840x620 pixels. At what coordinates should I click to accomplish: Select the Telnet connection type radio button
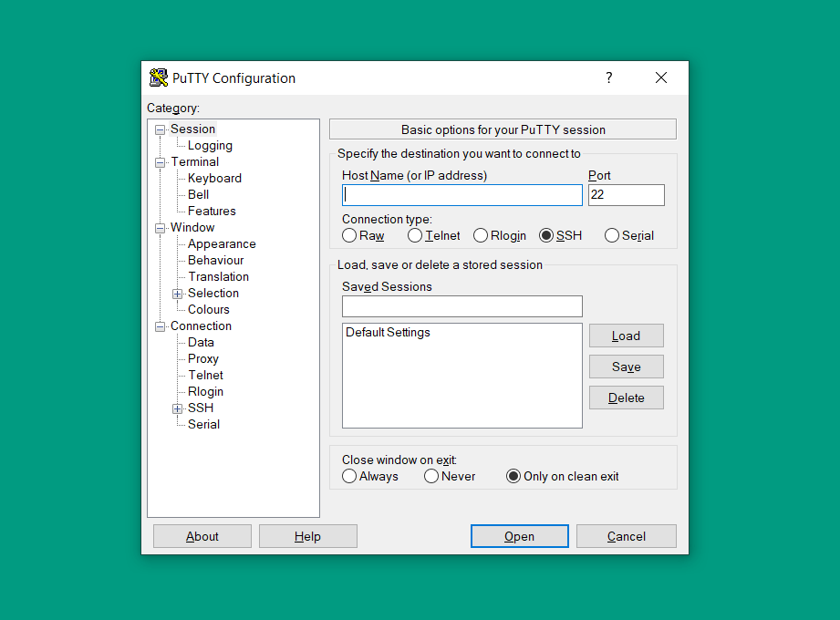click(415, 235)
